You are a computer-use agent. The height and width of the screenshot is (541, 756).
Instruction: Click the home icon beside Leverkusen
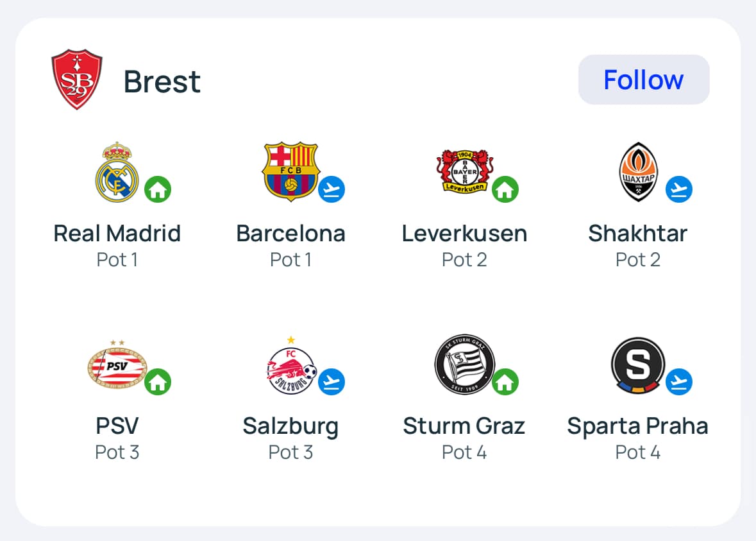[x=505, y=189]
